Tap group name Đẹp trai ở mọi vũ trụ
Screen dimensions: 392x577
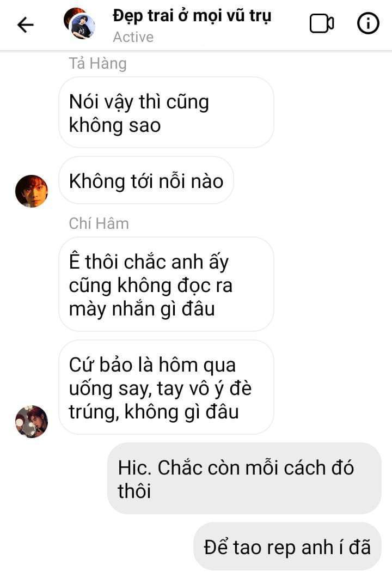click(192, 16)
